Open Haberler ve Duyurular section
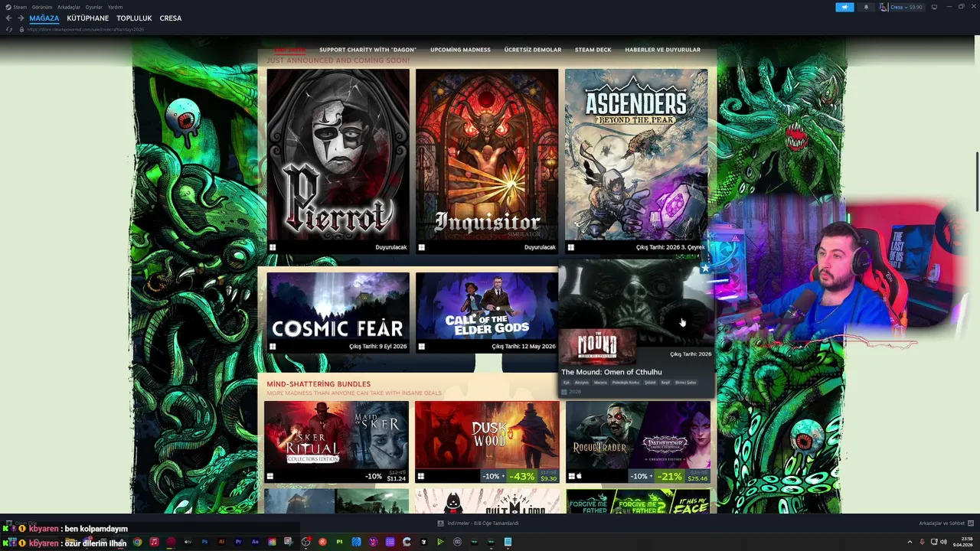Screen dimensions: 980x551 662,50
